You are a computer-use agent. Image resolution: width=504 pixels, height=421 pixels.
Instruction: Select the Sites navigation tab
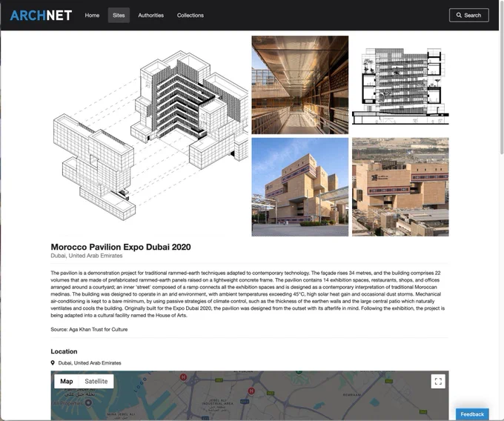click(x=119, y=15)
